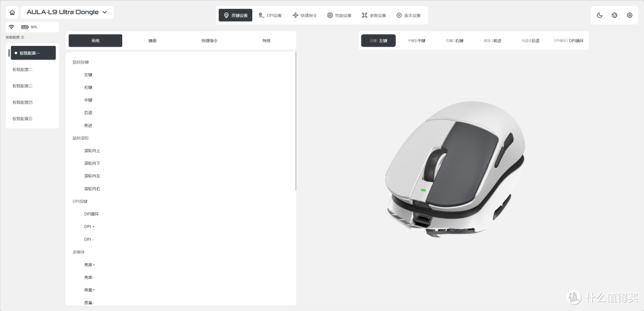This screenshot has width=644, height=311.
Task: Switch to dark mode with the moon icon
Action: [x=599, y=15]
